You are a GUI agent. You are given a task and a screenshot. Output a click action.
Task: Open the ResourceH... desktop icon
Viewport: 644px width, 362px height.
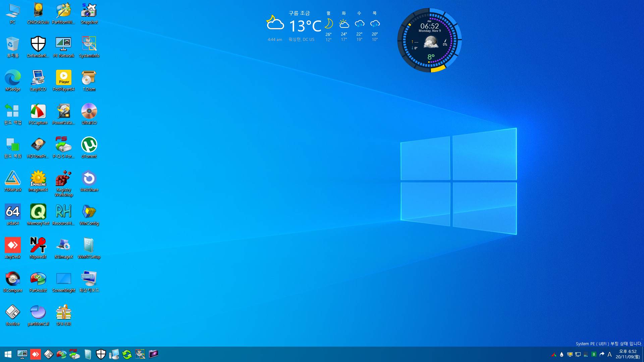click(64, 215)
